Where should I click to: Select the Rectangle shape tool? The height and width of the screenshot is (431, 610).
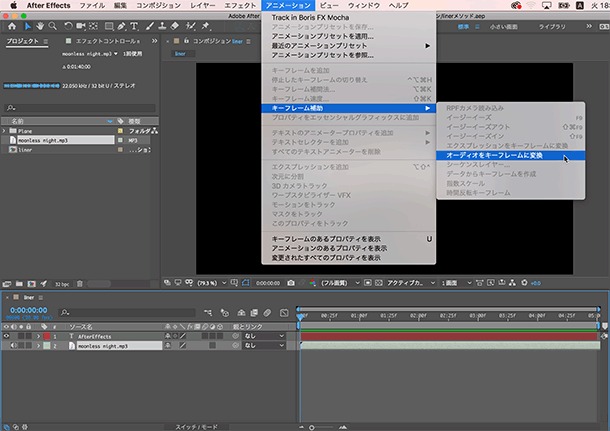click(x=109, y=26)
